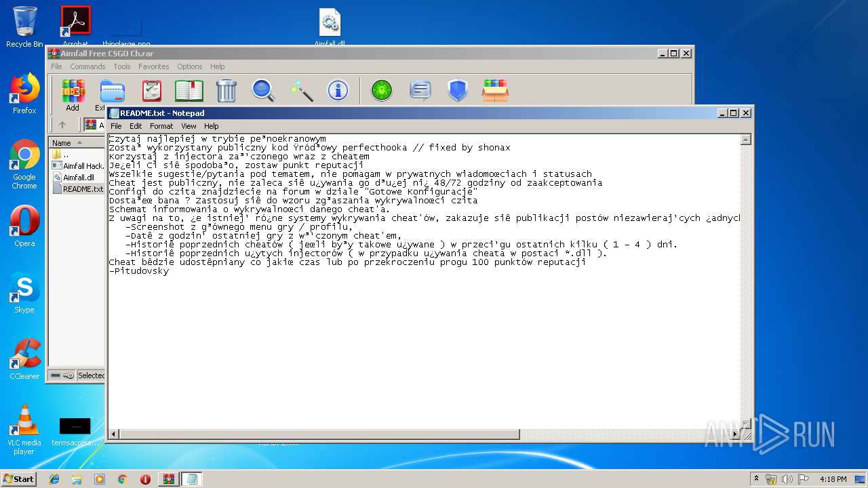Open the Notepad View menu
The image size is (868, 488).
(189, 126)
